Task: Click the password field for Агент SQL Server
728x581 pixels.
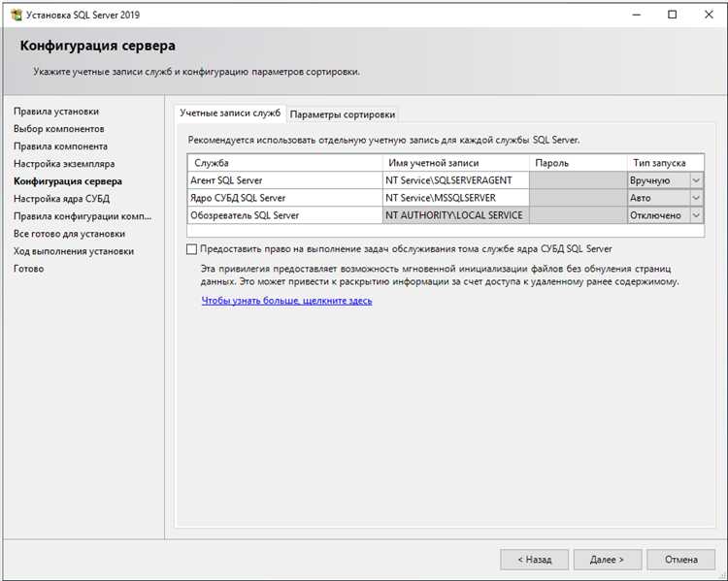Action: coord(579,180)
